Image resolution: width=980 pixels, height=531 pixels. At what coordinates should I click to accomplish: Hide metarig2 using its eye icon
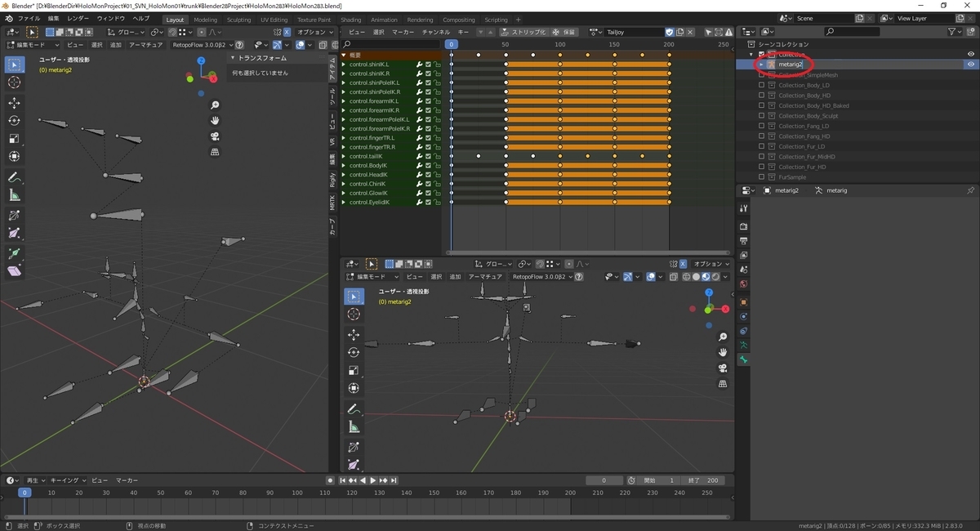pyautogui.click(x=971, y=65)
